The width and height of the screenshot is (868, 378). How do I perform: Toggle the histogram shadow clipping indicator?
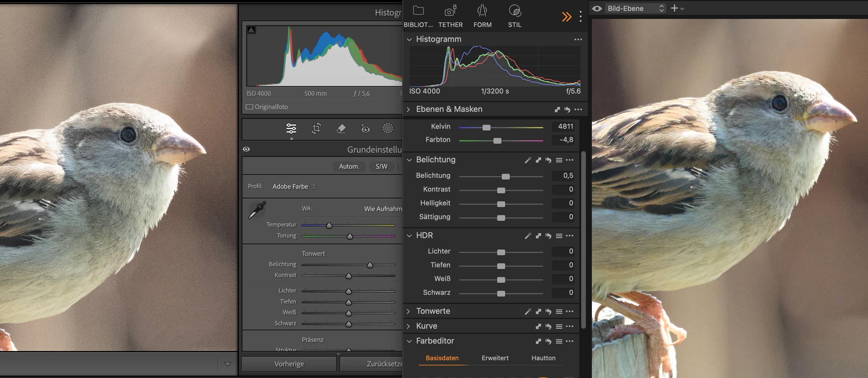[251, 30]
